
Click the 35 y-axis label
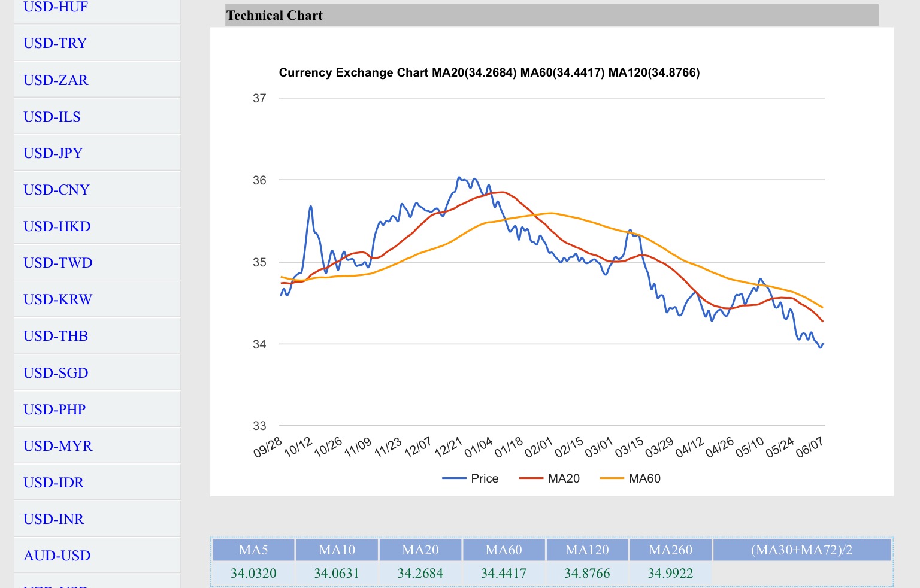pyautogui.click(x=259, y=262)
